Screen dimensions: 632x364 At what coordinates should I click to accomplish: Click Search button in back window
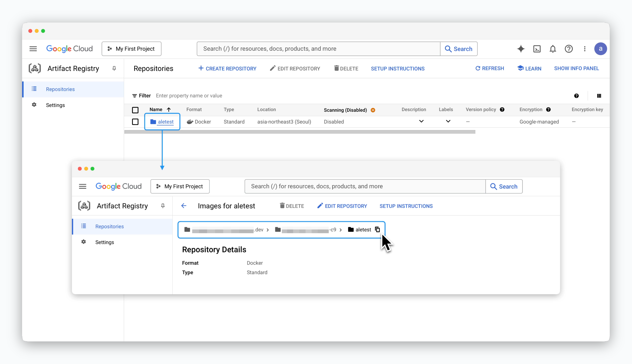coord(459,49)
